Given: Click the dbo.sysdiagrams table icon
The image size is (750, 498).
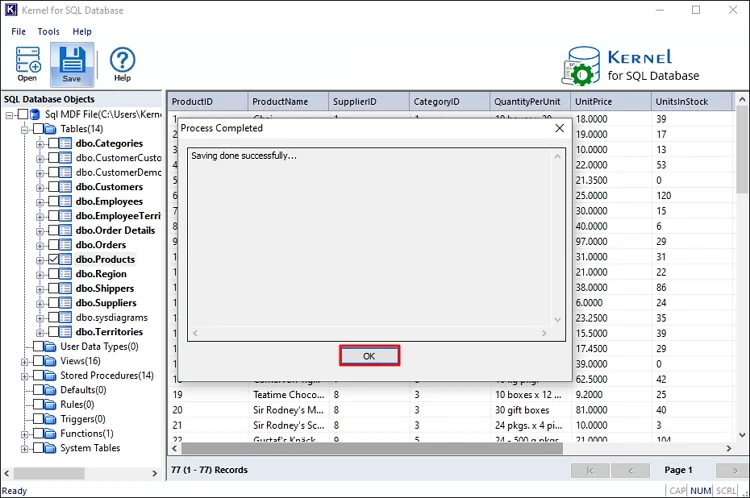Looking at the screenshot, I should point(66,318).
